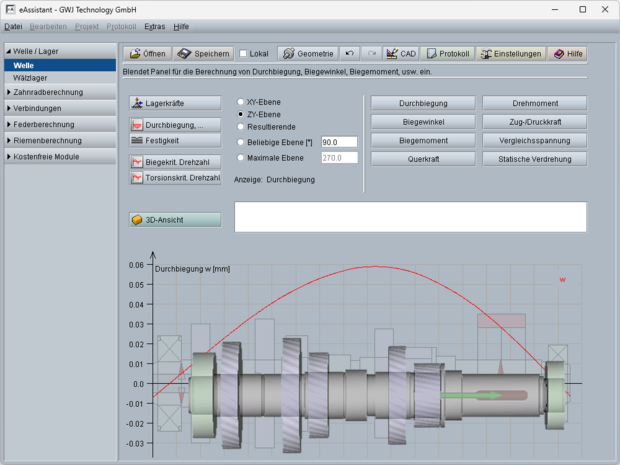Click the Vergleichsspannung button

(534, 140)
